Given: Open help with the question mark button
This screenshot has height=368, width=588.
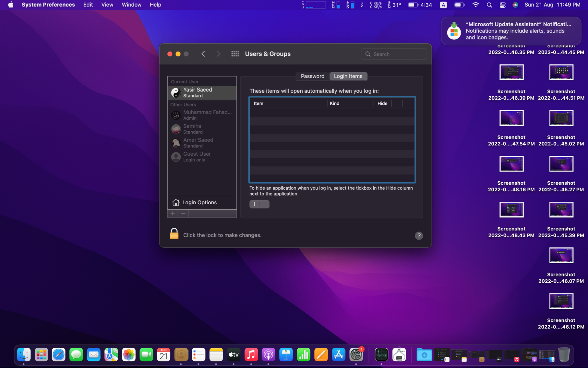Looking at the screenshot, I should (x=419, y=236).
